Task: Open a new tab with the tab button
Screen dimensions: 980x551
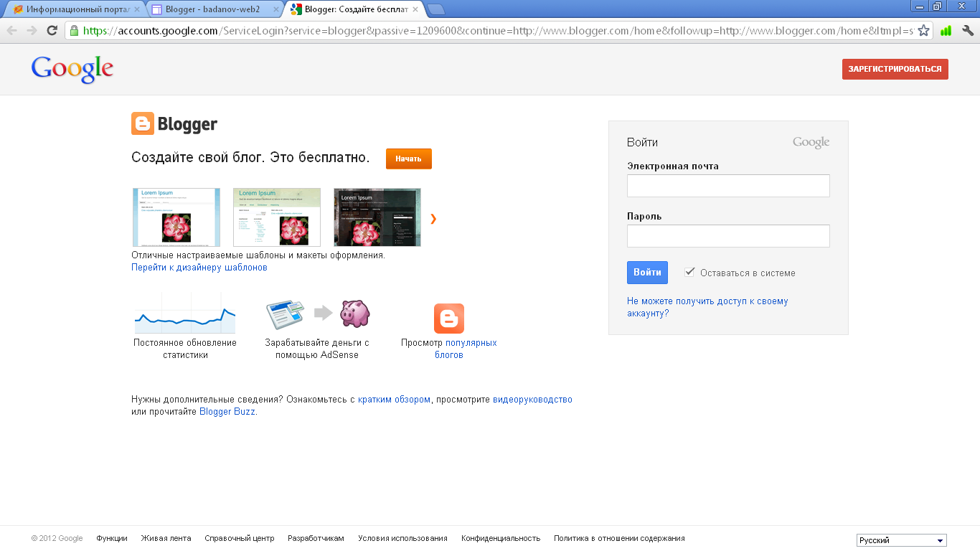Action: pyautogui.click(x=435, y=9)
